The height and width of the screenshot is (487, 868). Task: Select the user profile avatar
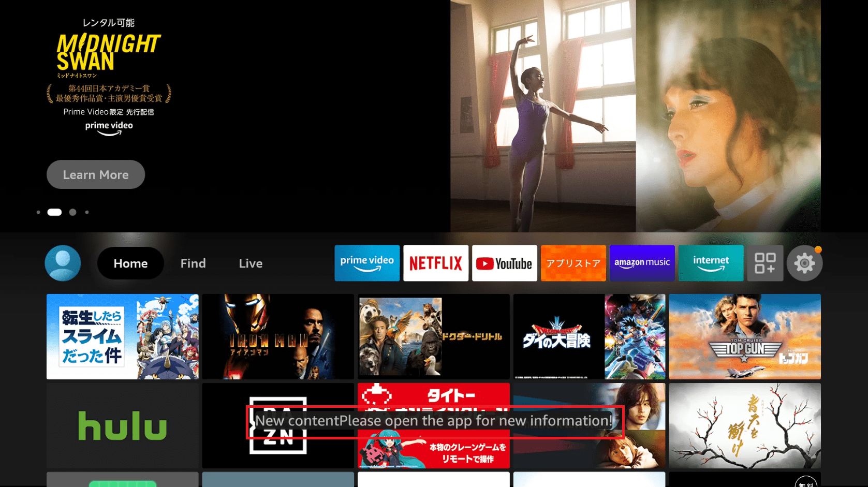63,263
